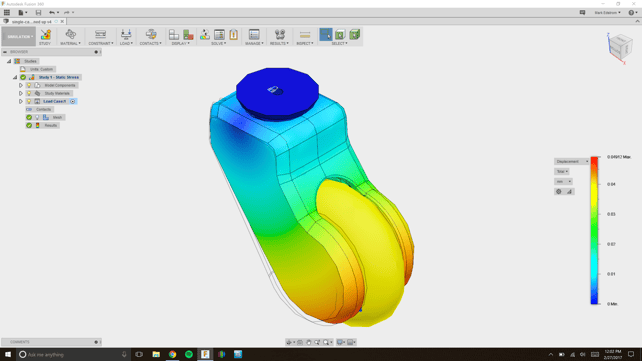642x361 pixels.
Task: Click the Results item in browser
Action: click(51, 125)
